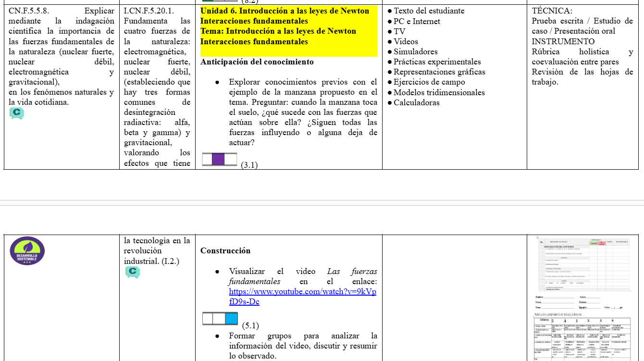Open the YouTube link for Las fuerzas fundamentales
Viewport: 644px width, 361px height.
[303, 297]
